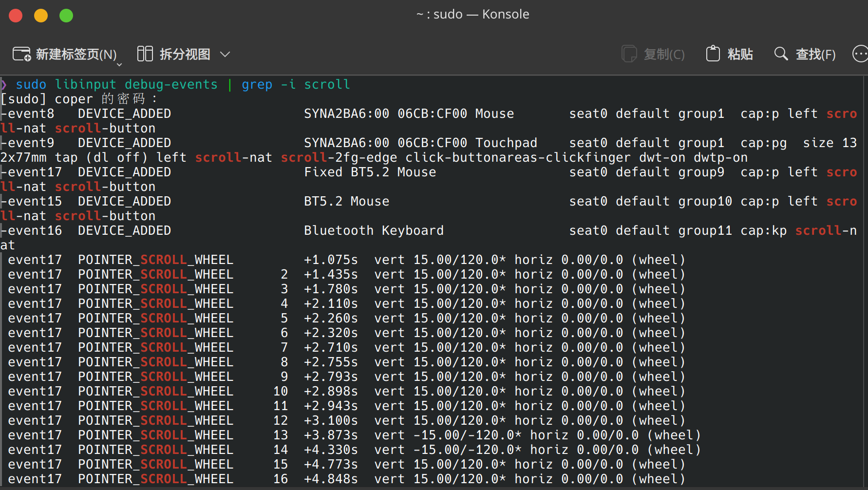The height and width of the screenshot is (490, 868).
Task: Click the '+4.848s' timestamp
Action: (x=331, y=479)
